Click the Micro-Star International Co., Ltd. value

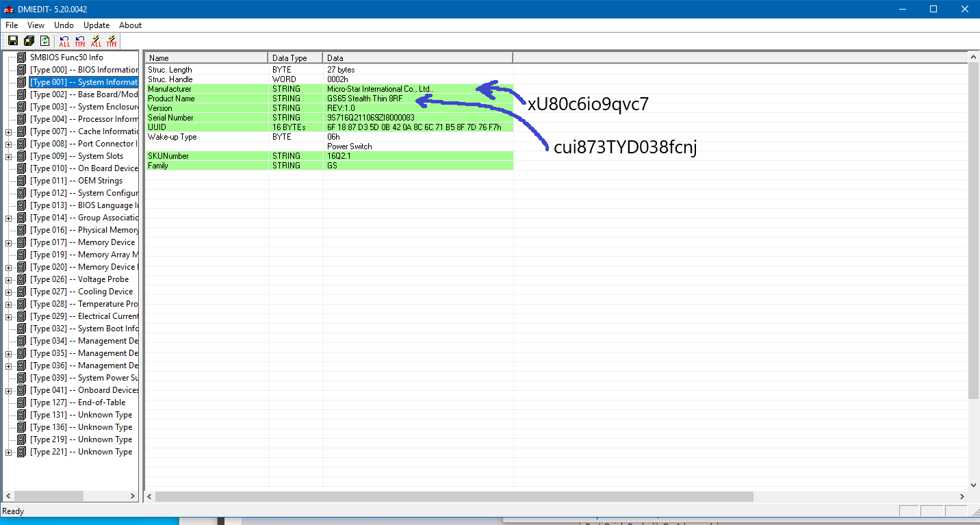[380, 89]
